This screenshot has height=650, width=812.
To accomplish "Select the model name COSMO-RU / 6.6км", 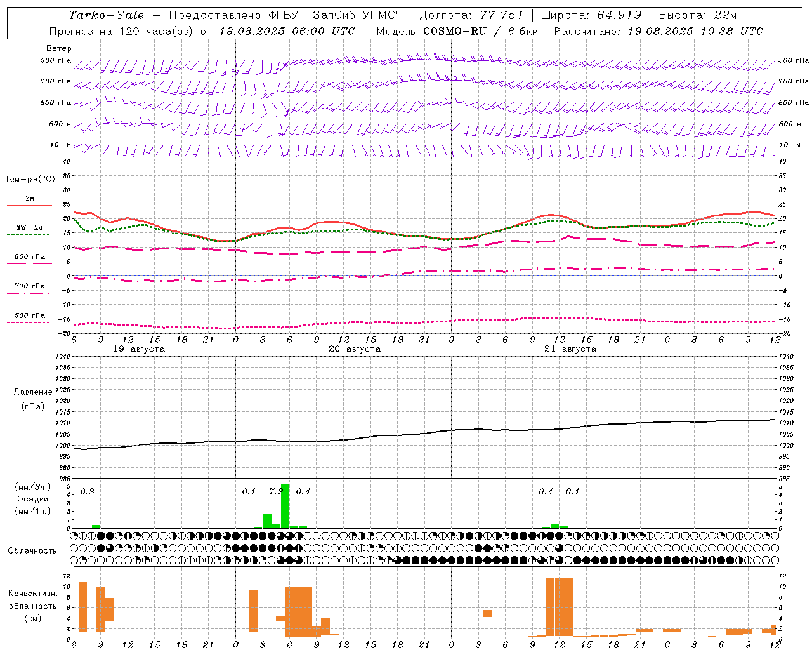I will tap(481, 31).
